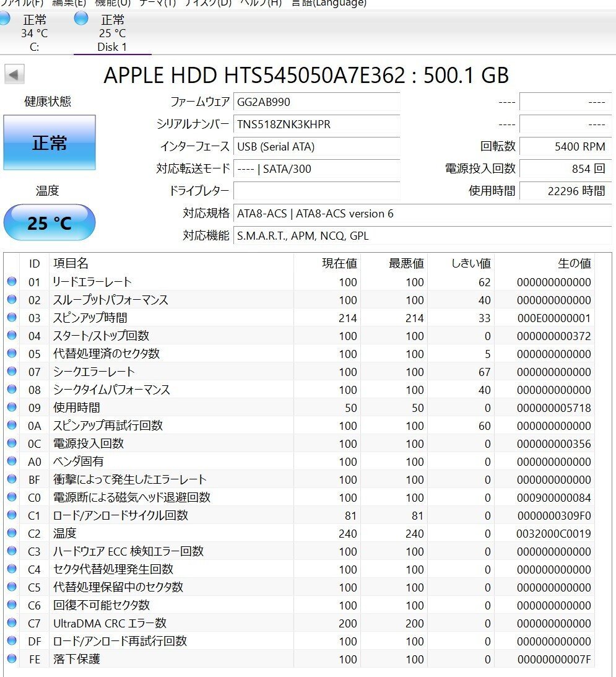Click the status circle for 代替処理保留中のセクタ数 row
The height and width of the screenshot is (677, 616).
[12, 587]
